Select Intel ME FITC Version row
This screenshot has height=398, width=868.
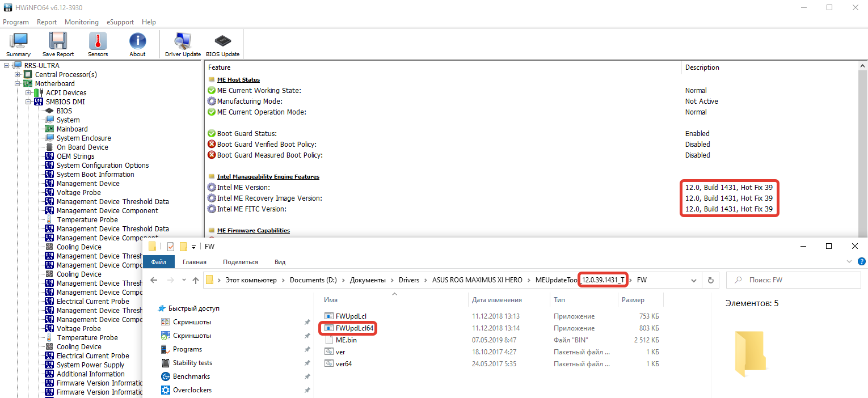pos(532,209)
